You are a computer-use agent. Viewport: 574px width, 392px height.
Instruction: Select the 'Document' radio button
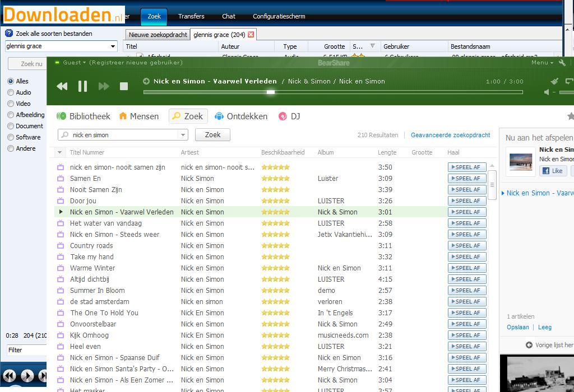(x=11, y=126)
